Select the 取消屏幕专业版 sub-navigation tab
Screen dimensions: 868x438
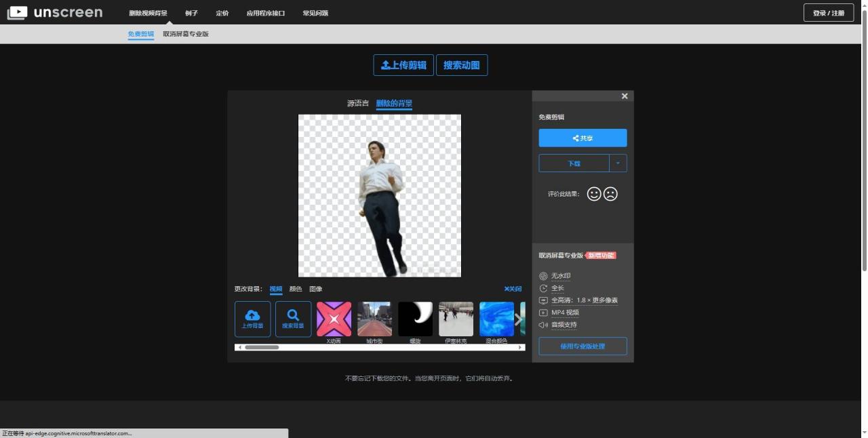point(186,34)
